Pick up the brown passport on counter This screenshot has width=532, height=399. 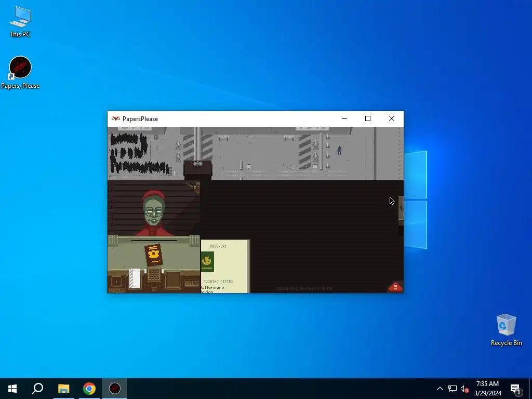pos(153,255)
